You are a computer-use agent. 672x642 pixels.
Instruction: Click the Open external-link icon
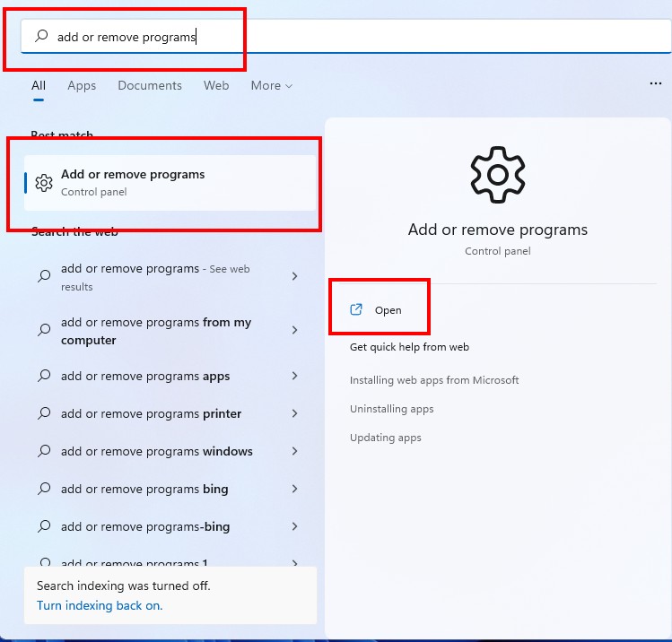coord(356,309)
